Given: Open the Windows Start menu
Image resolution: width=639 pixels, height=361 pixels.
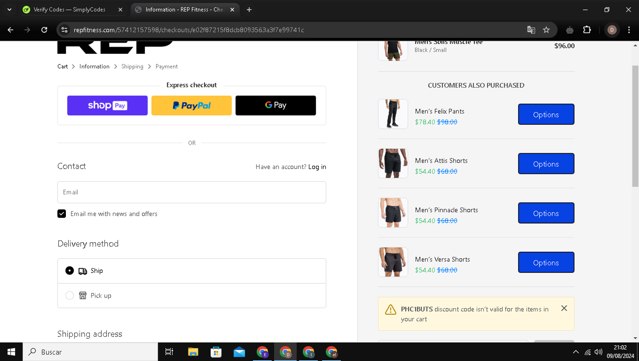Looking at the screenshot, I should point(11,352).
